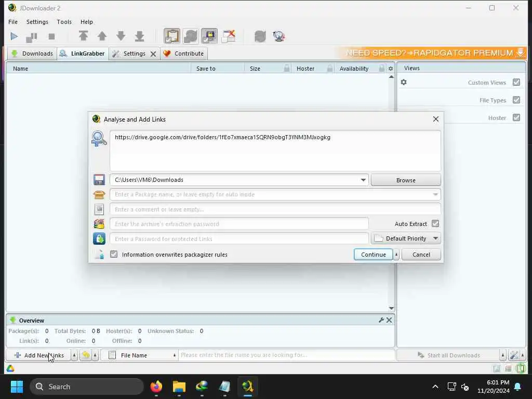
Task: Switch to the Contribute tab
Action: pos(183,54)
